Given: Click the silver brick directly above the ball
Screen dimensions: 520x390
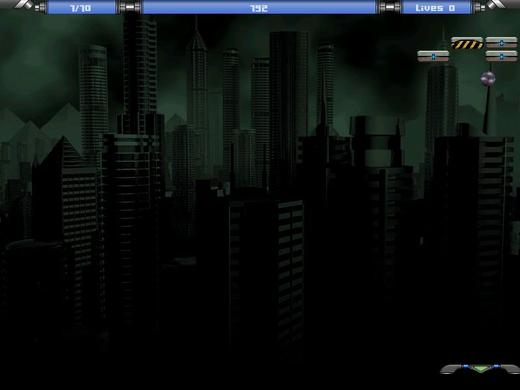Looking at the screenshot, I should (x=501, y=56).
